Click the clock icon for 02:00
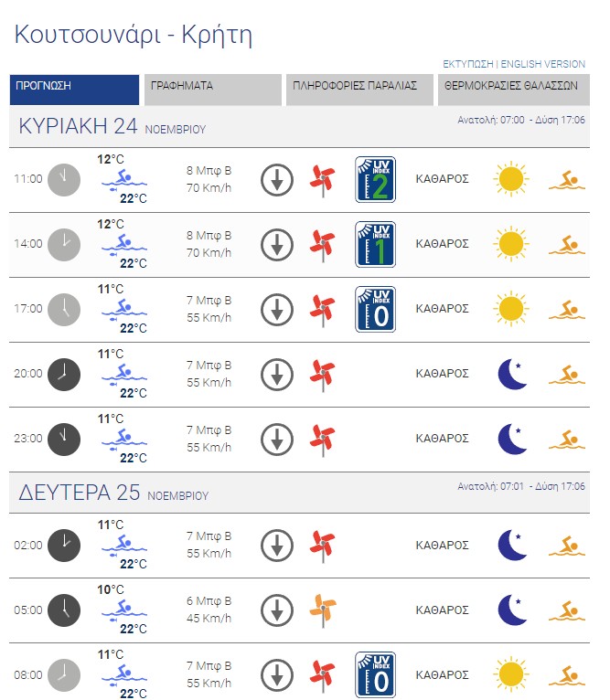This screenshot has width=610, height=700. [64, 545]
